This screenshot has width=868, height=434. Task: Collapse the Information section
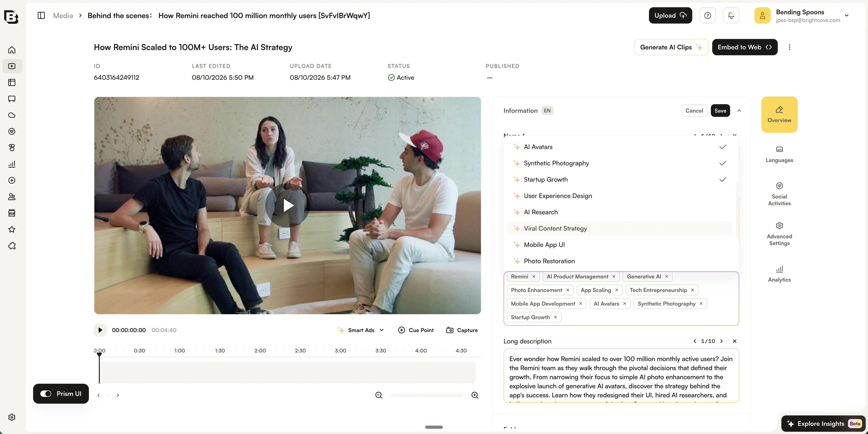[739, 111]
